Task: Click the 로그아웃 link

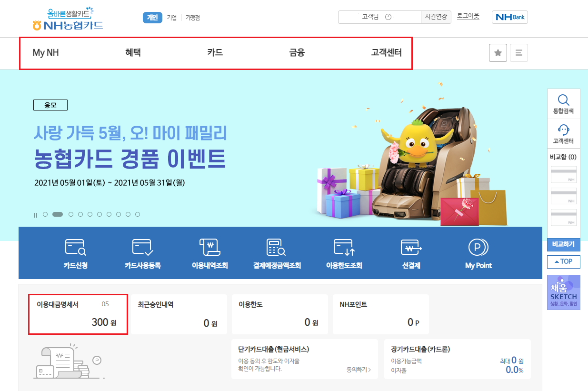Action: (x=468, y=16)
